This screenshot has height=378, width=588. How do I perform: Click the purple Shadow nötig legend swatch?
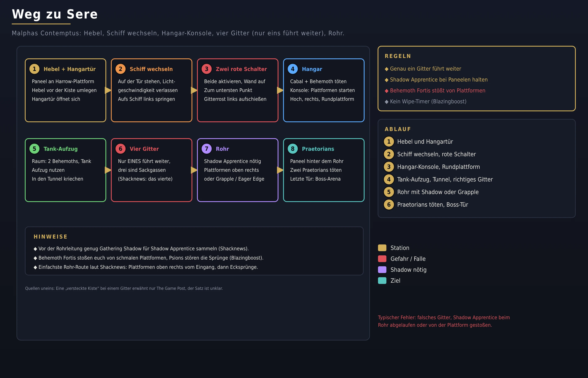[382, 270]
